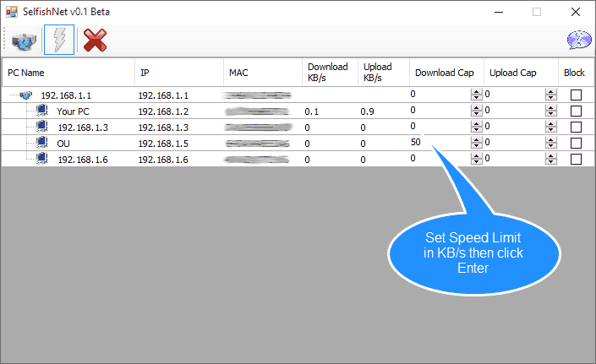Check Block for 192.168.1.1
Image resolution: width=596 pixels, height=364 pixels.
[x=576, y=95]
